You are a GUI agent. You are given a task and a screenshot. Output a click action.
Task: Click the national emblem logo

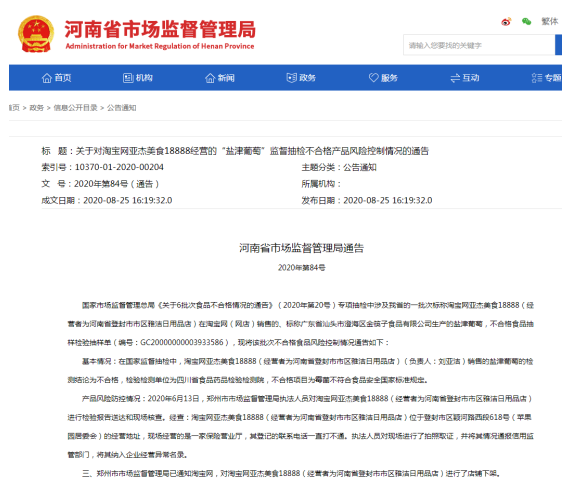36,34
